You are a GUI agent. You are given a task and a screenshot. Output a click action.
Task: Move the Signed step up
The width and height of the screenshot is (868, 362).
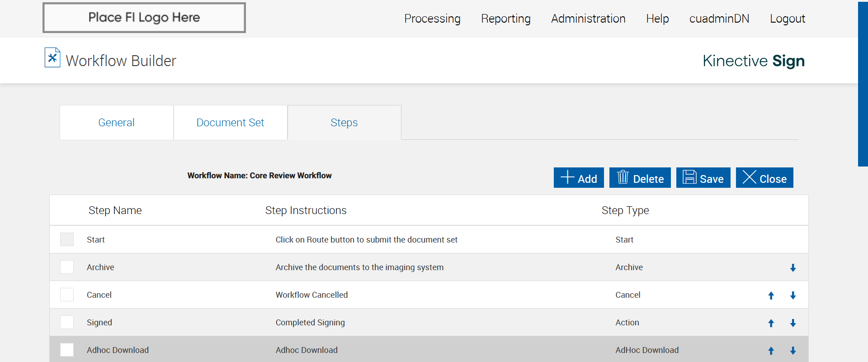coord(771,323)
